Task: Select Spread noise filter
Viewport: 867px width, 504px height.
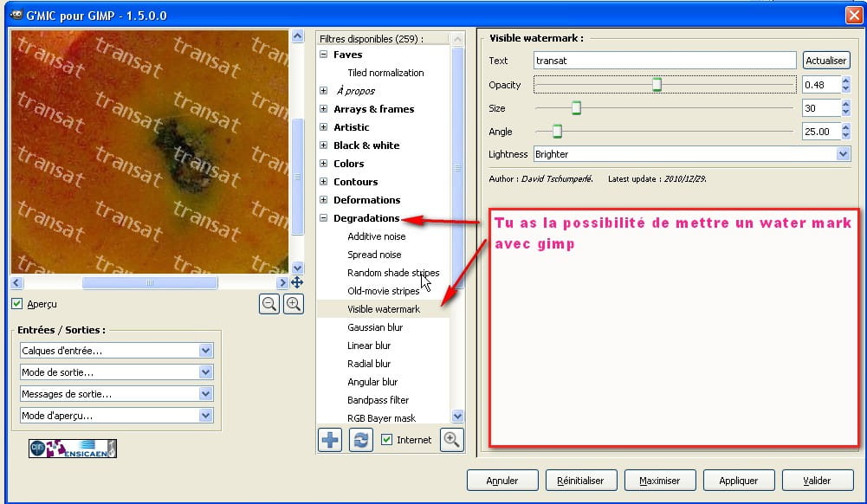Action: click(x=374, y=255)
